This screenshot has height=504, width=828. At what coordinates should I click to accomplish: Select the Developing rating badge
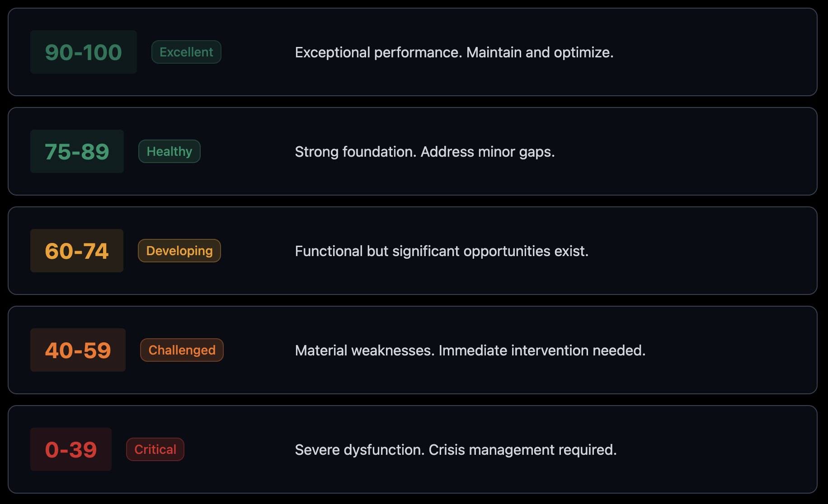179,251
